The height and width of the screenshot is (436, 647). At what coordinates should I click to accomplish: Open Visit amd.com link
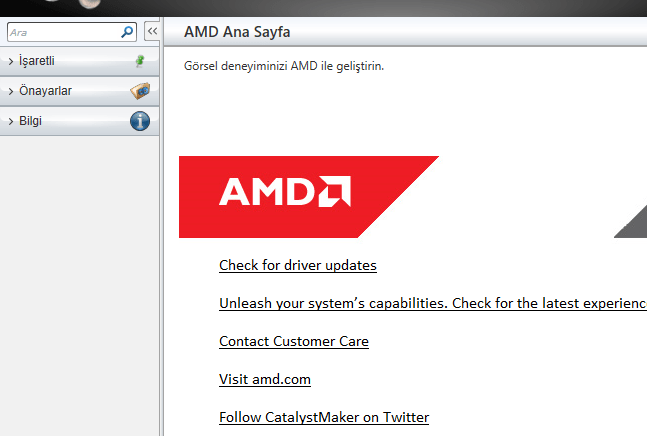point(264,379)
